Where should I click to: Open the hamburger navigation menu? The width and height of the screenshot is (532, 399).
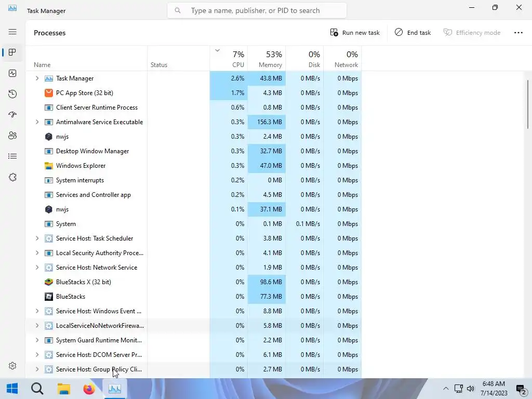pyautogui.click(x=12, y=32)
